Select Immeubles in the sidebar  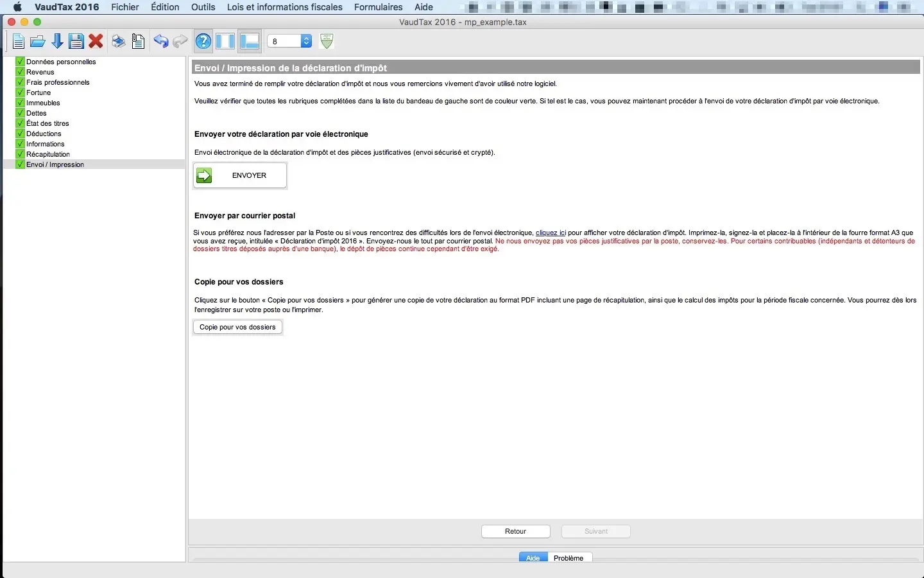point(43,103)
